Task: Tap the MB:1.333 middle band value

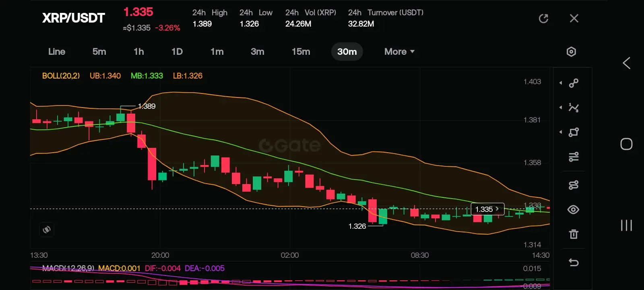Action: coord(147,76)
